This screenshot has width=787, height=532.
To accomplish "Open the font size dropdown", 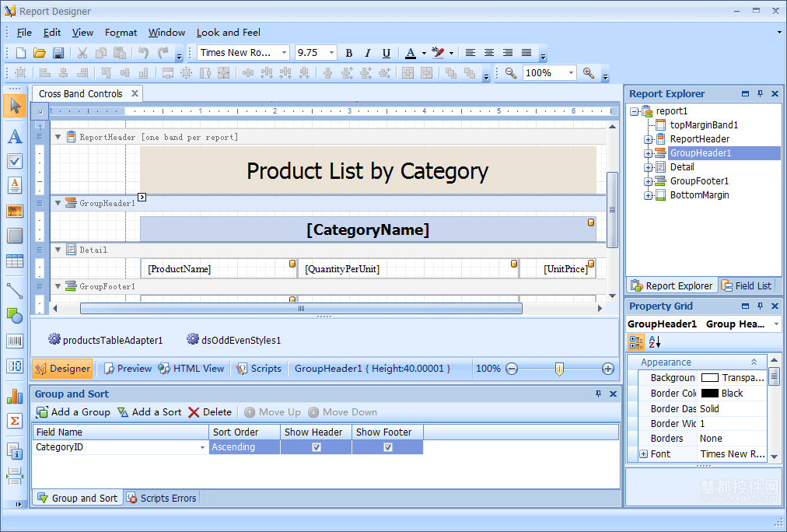I will point(331,52).
